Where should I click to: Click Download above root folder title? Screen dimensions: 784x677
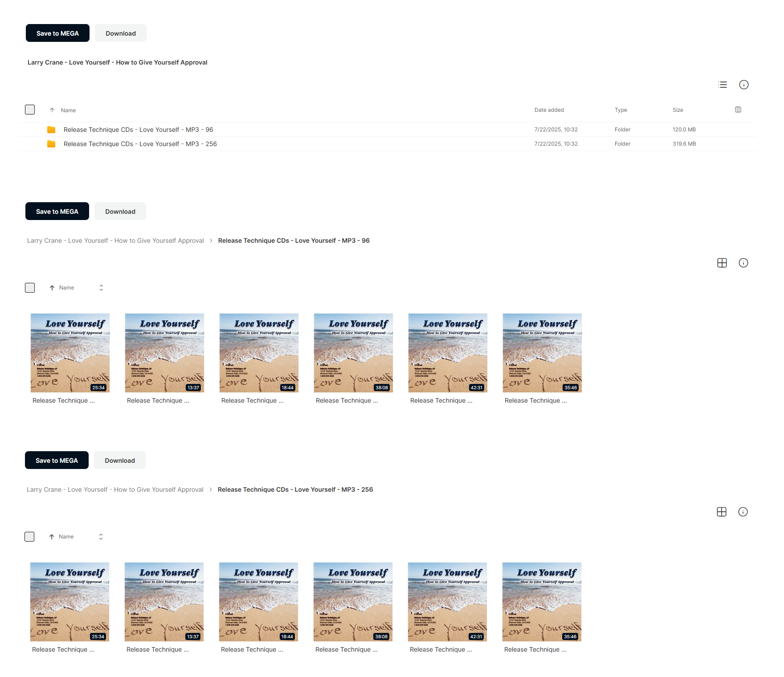(121, 33)
